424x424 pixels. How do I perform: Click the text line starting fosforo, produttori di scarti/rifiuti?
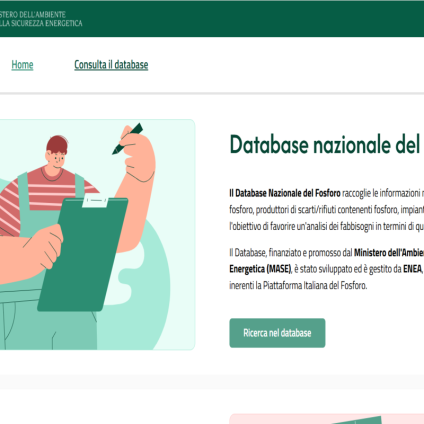tap(327, 210)
